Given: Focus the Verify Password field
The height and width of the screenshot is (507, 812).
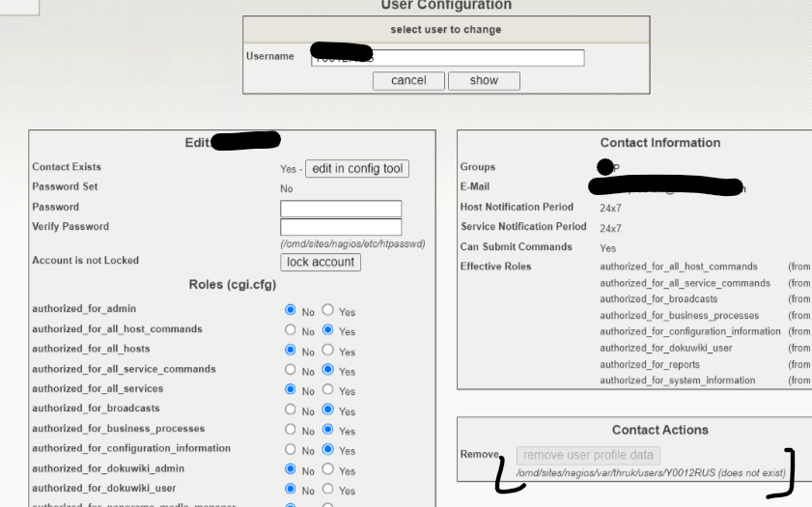Looking at the screenshot, I should point(341,228).
